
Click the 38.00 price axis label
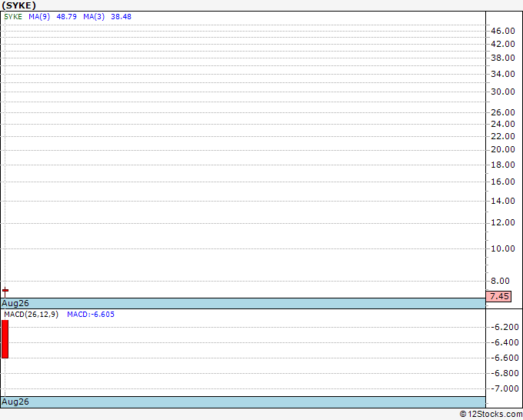coord(503,58)
